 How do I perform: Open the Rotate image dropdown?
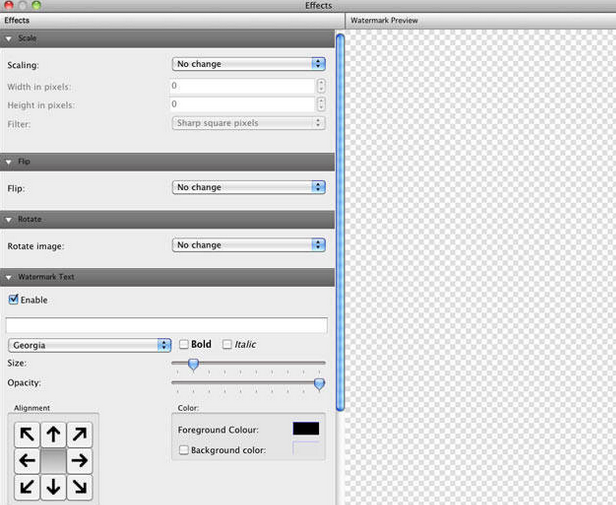tap(248, 245)
